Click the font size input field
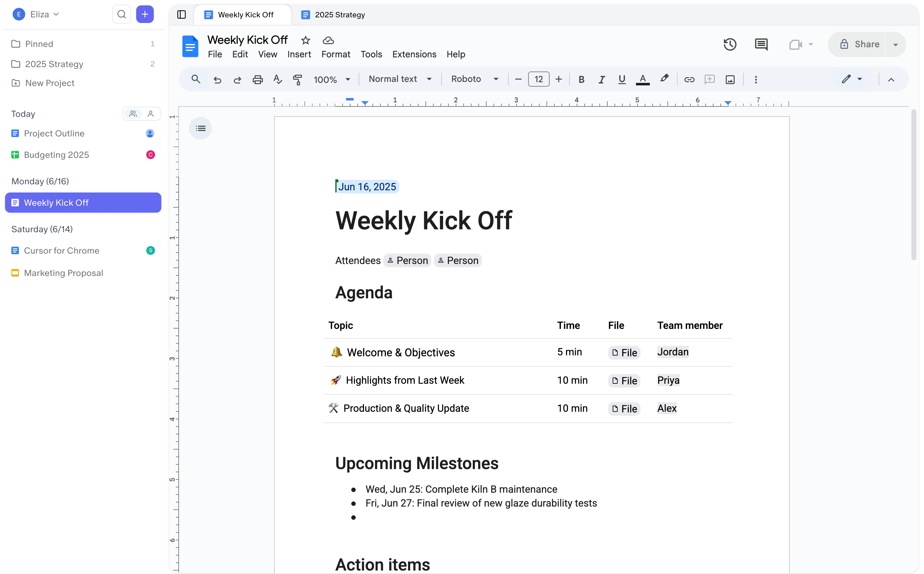The image size is (924, 574). (x=539, y=79)
